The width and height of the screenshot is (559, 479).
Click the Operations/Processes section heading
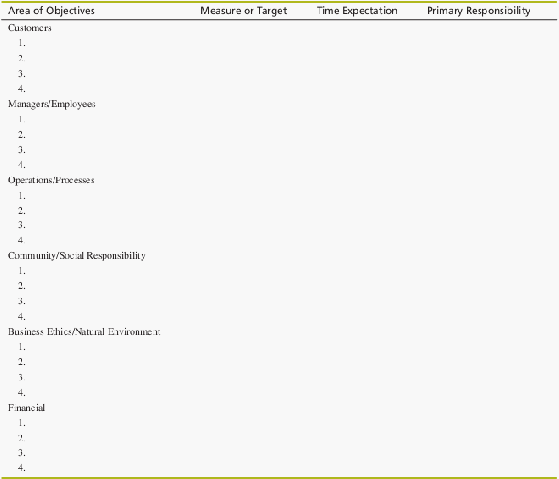point(51,180)
